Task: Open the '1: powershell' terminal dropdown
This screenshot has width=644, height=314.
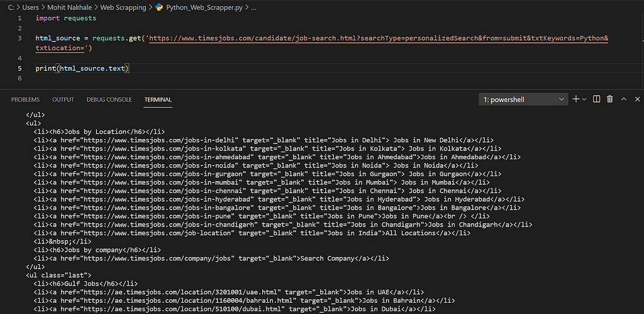Action: [523, 99]
